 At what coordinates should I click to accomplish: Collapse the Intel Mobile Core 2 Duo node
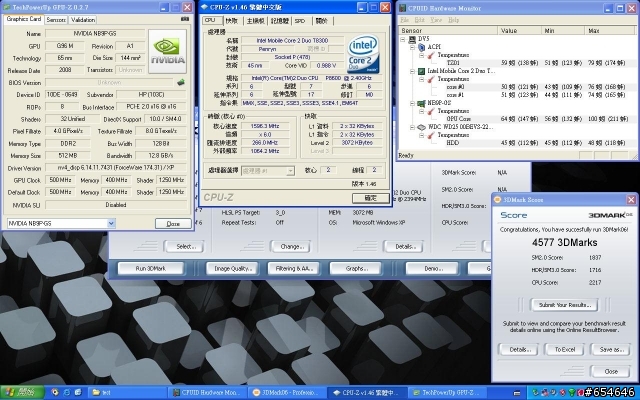point(412,71)
